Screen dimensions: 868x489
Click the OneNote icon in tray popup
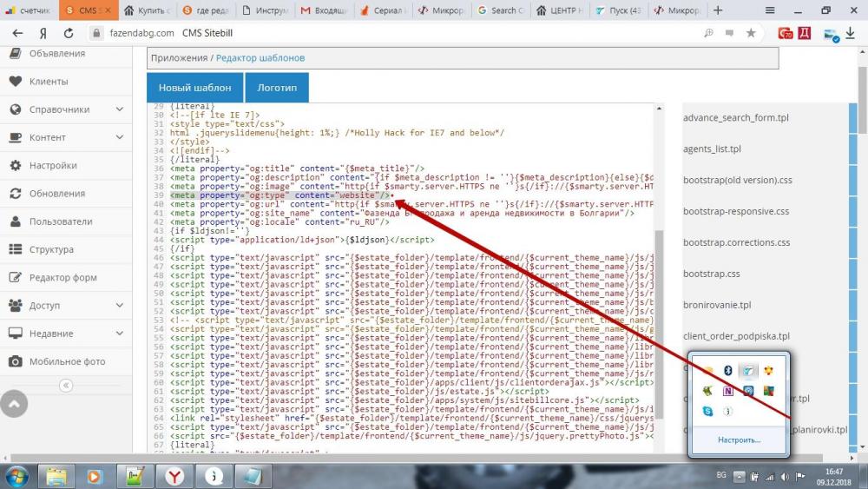[x=728, y=391]
